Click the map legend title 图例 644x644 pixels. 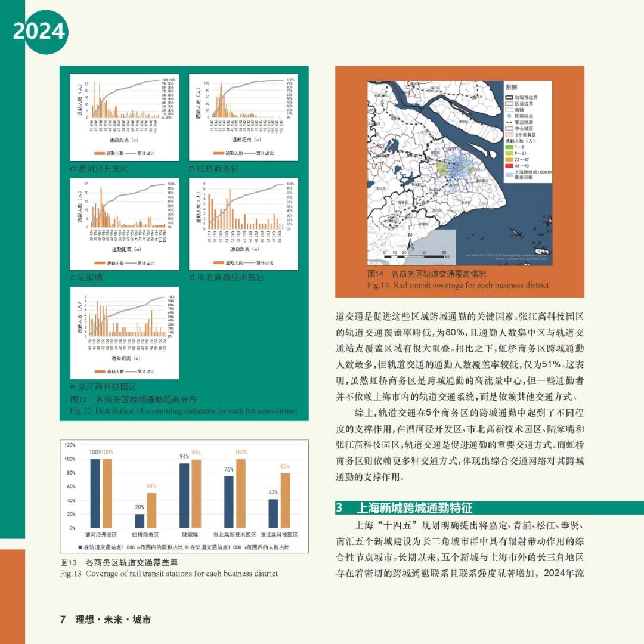(x=512, y=87)
